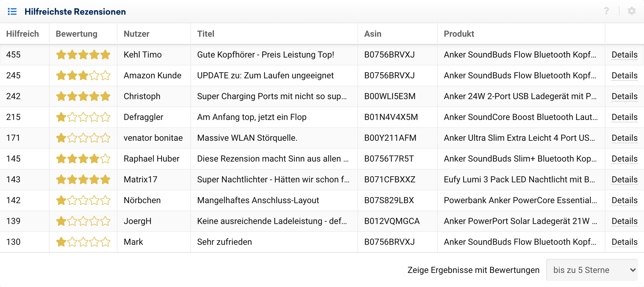Open Details for Mark's review
This screenshot has height=287, width=644.
click(x=624, y=242)
